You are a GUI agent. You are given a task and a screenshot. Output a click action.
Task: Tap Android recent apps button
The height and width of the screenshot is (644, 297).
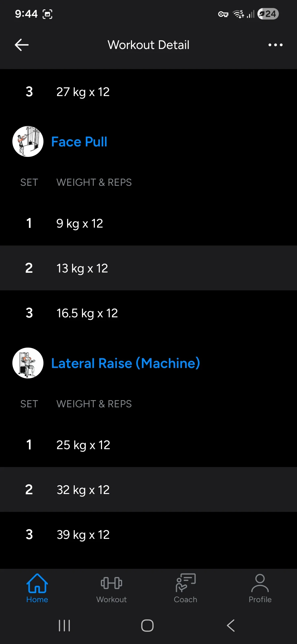click(64, 626)
